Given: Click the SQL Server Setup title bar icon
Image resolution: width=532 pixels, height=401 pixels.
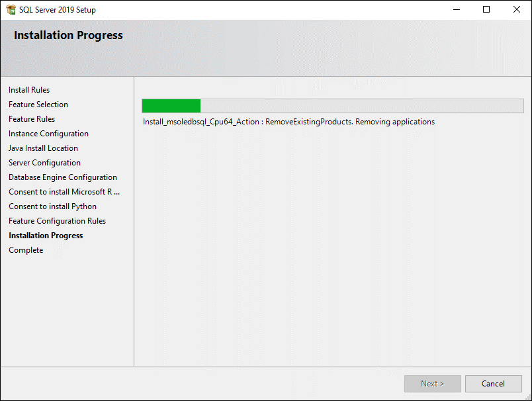Looking at the screenshot, I should tap(11, 10).
